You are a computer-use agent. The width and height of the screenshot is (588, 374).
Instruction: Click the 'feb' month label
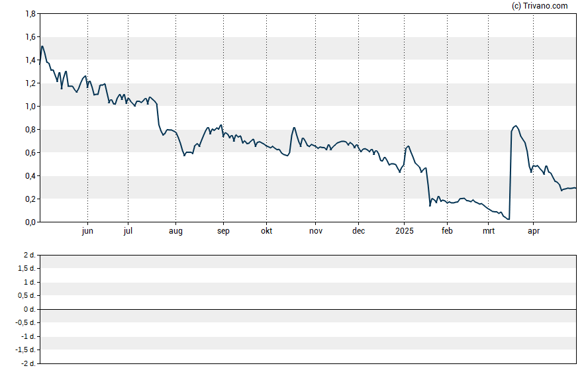click(447, 231)
